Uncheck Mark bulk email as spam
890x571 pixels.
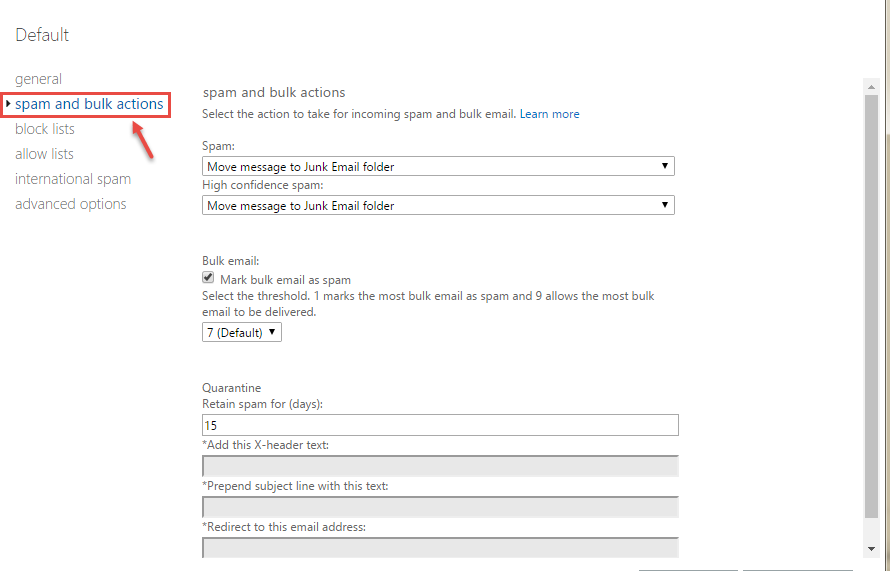click(208, 279)
